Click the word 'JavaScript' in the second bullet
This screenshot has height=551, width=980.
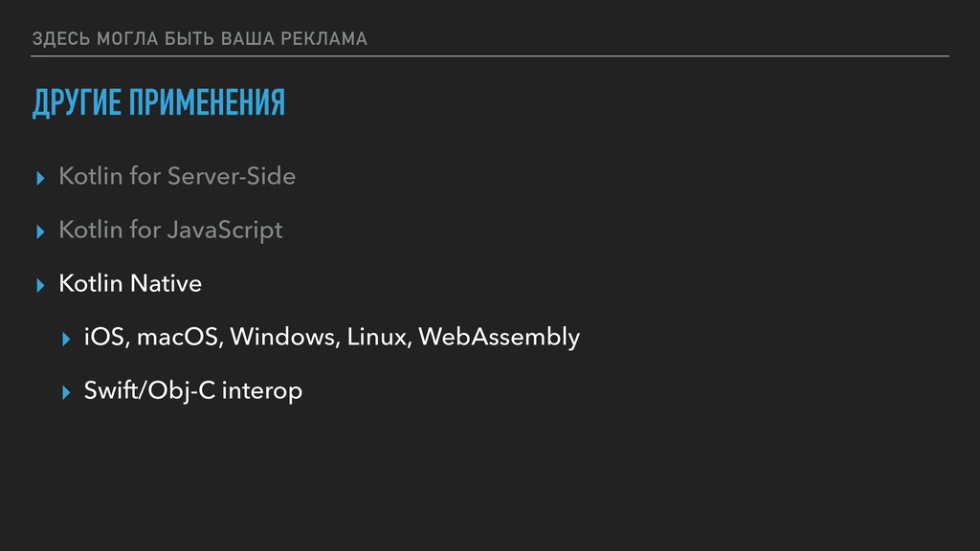(225, 231)
